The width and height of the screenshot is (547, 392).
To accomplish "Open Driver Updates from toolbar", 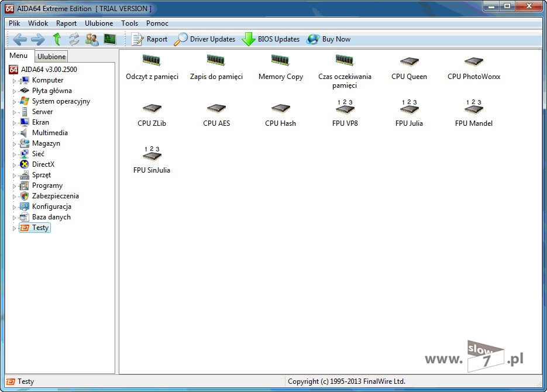I will click(x=204, y=39).
